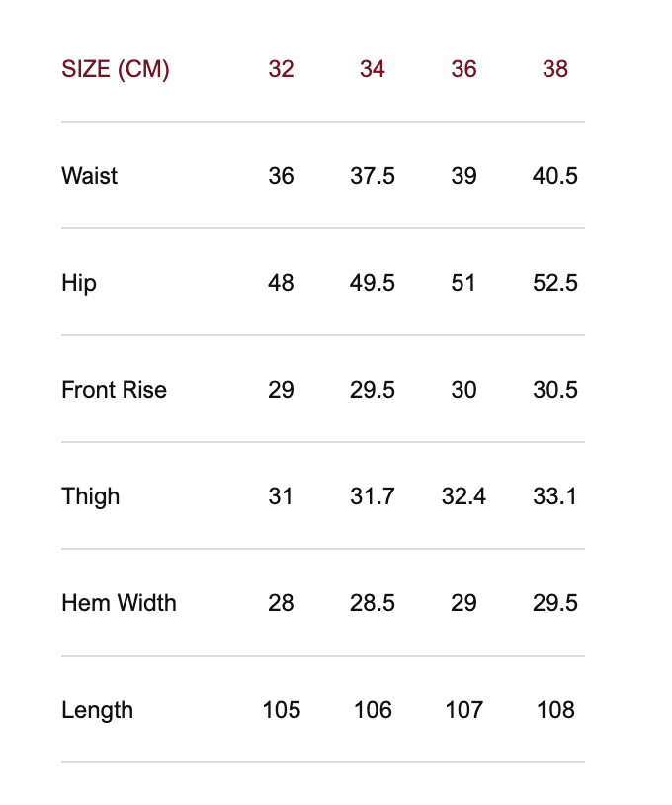Select the size 34 column header
The height and width of the screenshot is (805, 672).
pyautogui.click(x=373, y=69)
